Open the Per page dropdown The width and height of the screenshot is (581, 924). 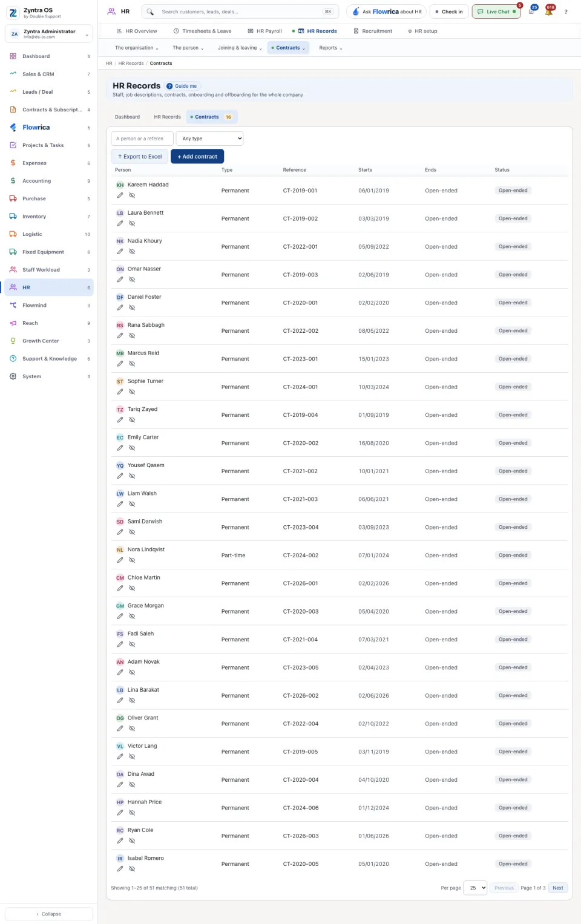click(475, 888)
